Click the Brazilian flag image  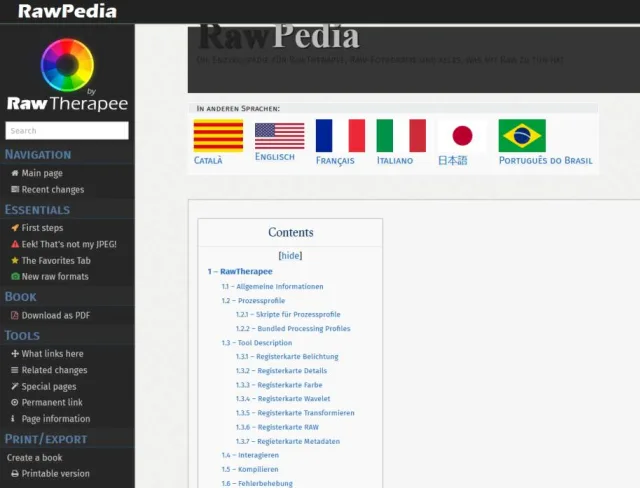coord(522,135)
